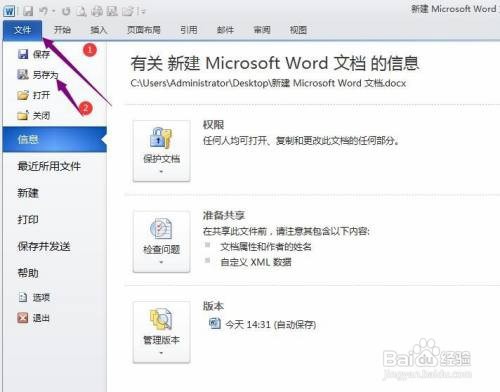
Task: Click the 版本 section heading
Action: coord(213,306)
